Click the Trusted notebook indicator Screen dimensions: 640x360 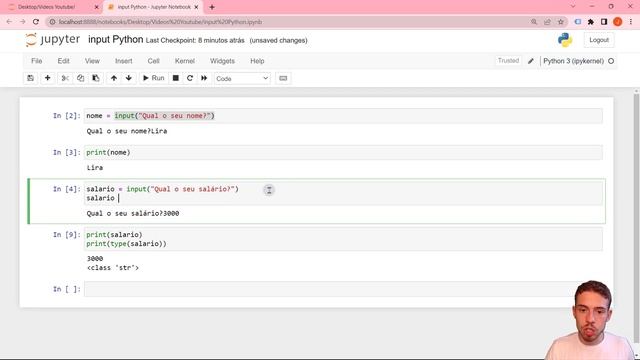[508, 61]
